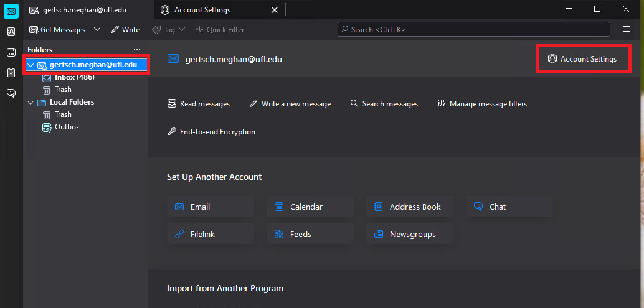Open the Outbox folder

pos(67,127)
